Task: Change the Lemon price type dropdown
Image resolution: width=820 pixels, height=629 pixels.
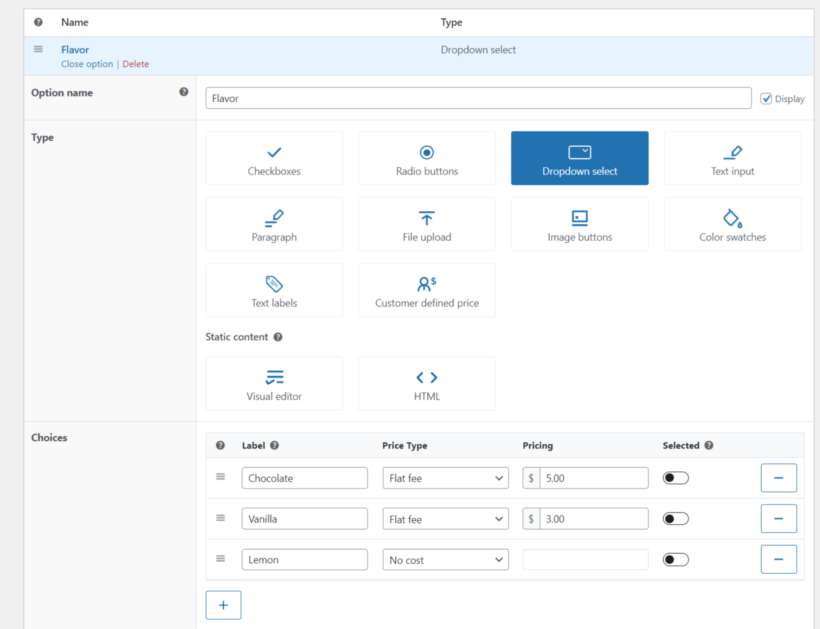Action: [445, 559]
